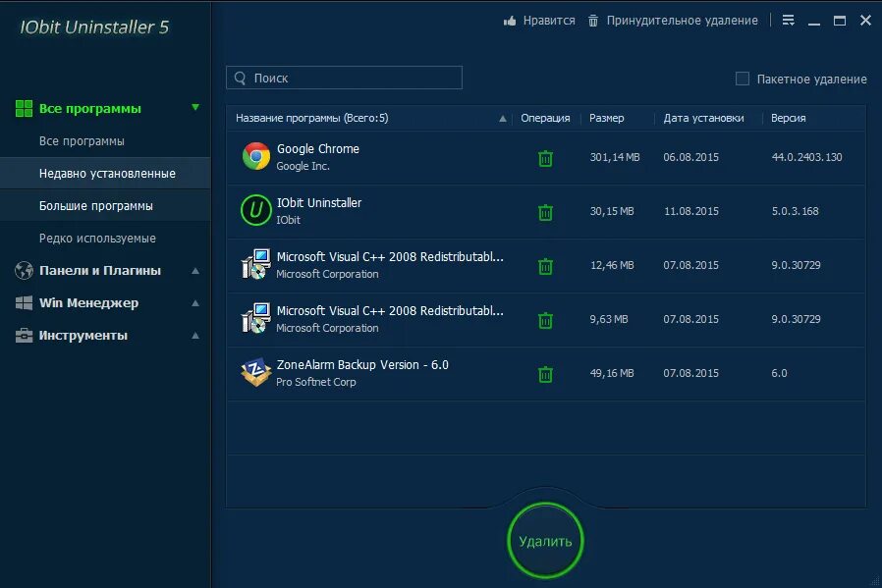Open Принудительное удаление trash icon
The height and width of the screenshot is (588, 882).
pyautogui.click(x=593, y=21)
